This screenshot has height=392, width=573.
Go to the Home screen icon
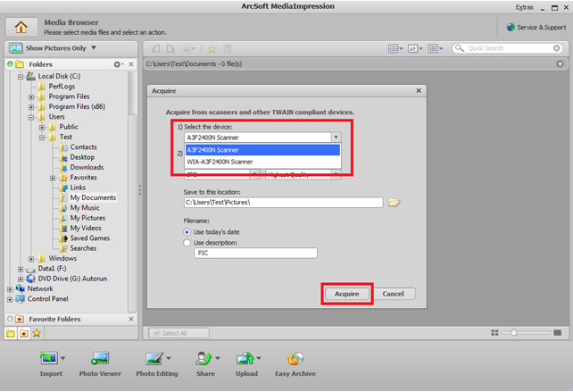point(21,27)
